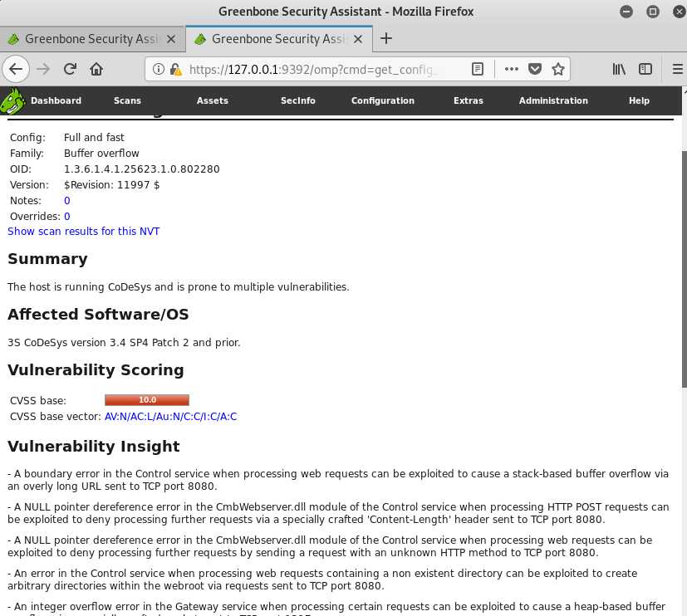This screenshot has width=687, height=616.
Task: Open CVSS vector AV:N/AC:L/Au:N/C:C/I:C/A:C link
Action: pyautogui.click(x=170, y=417)
